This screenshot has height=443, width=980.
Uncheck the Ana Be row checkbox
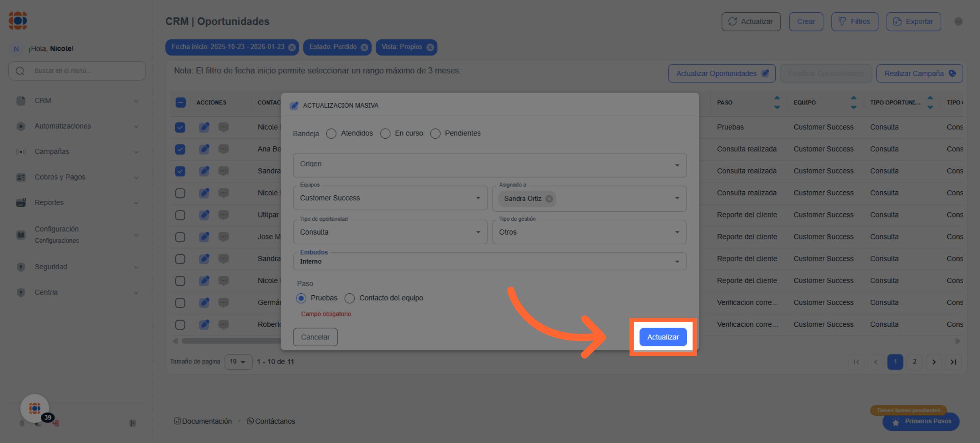(x=180, y=149)
